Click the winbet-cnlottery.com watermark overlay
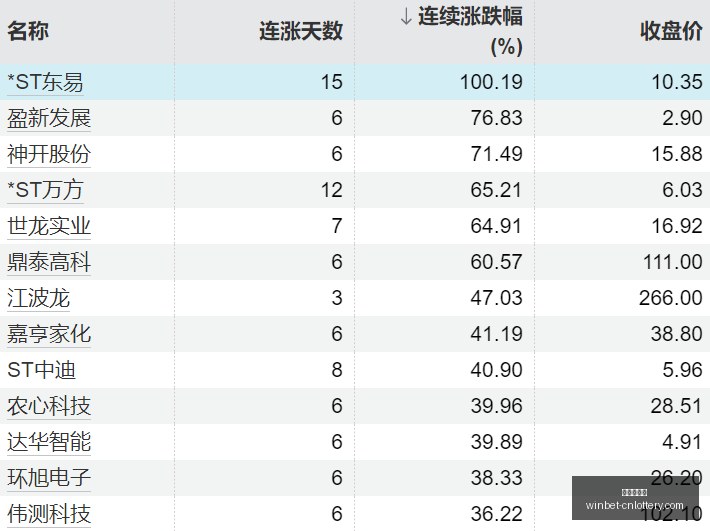 [x=634, y=498]
